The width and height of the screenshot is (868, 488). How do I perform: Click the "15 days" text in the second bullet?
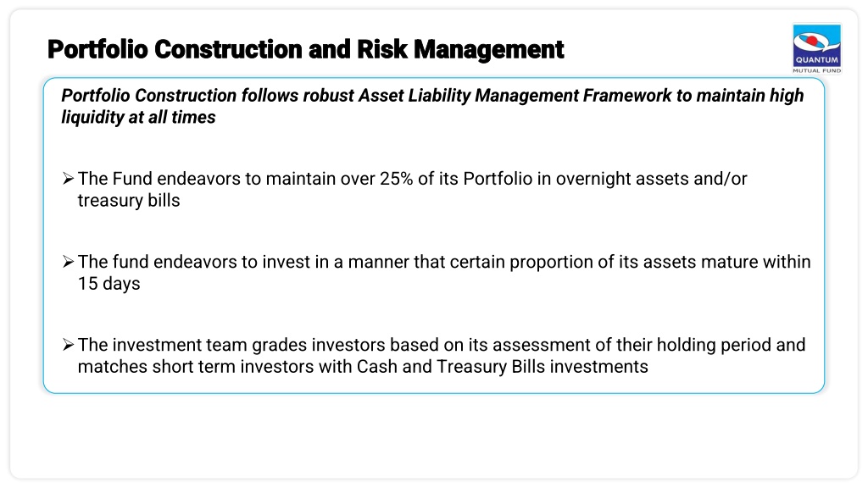pos(109,283)
